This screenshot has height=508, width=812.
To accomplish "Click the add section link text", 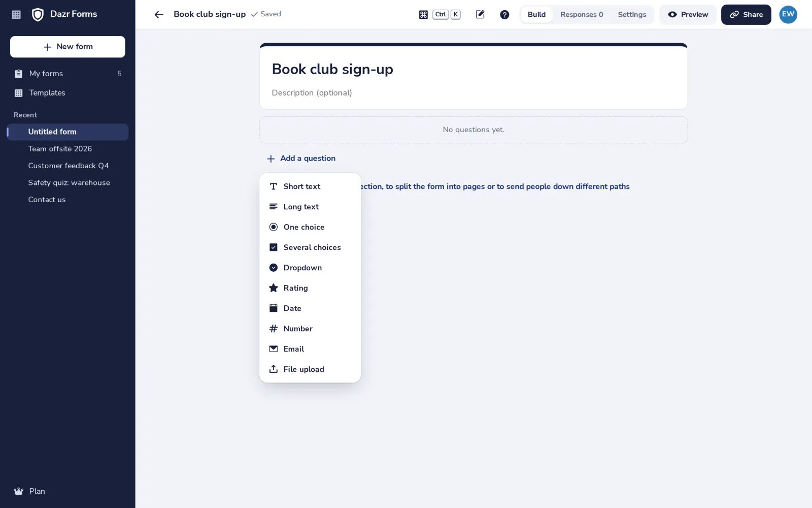I will coord(495,186).
